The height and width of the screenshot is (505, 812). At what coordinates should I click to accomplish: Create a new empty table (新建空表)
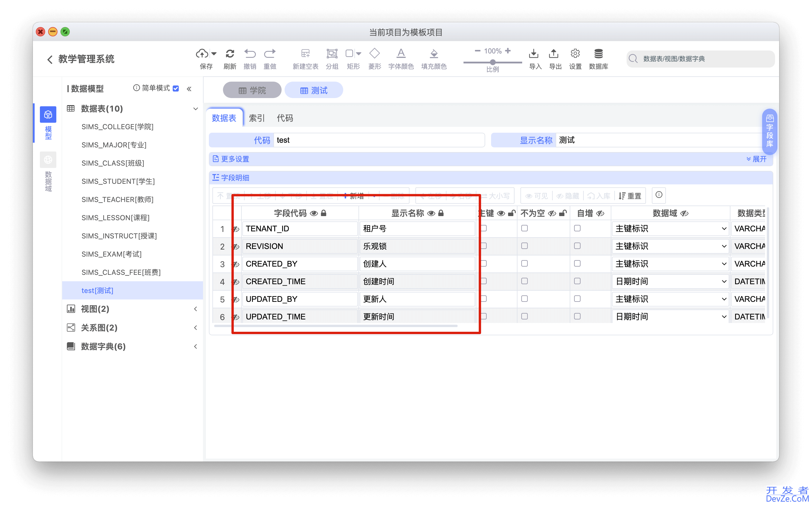coord(305,53)
